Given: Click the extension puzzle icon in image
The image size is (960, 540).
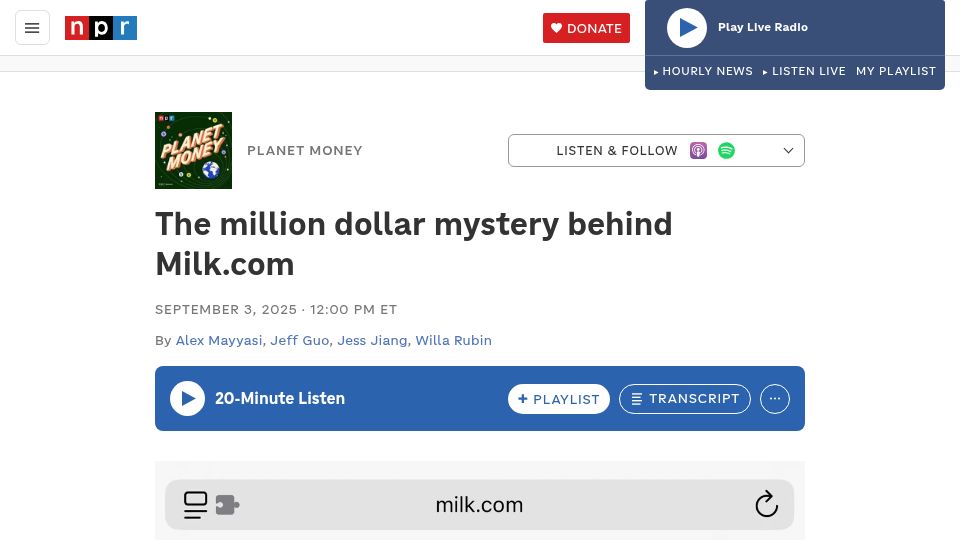Looking at the screenshot, I should (x=227, y=505).
